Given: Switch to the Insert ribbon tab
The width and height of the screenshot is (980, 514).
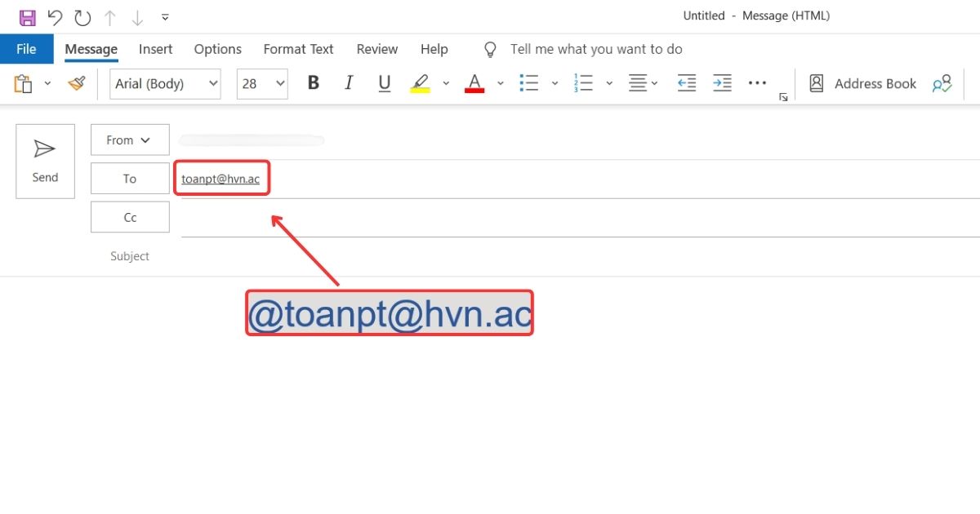Looking at the screenshot, I should [155, 49].
